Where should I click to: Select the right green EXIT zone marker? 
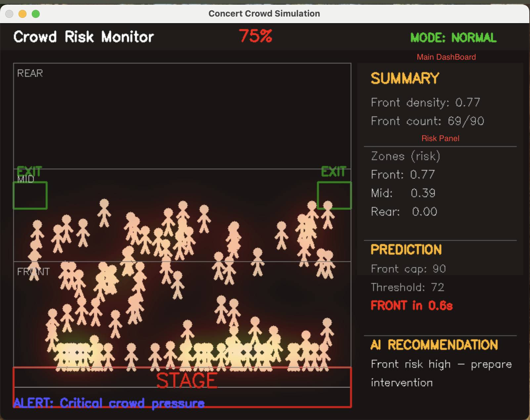[334, 195]
